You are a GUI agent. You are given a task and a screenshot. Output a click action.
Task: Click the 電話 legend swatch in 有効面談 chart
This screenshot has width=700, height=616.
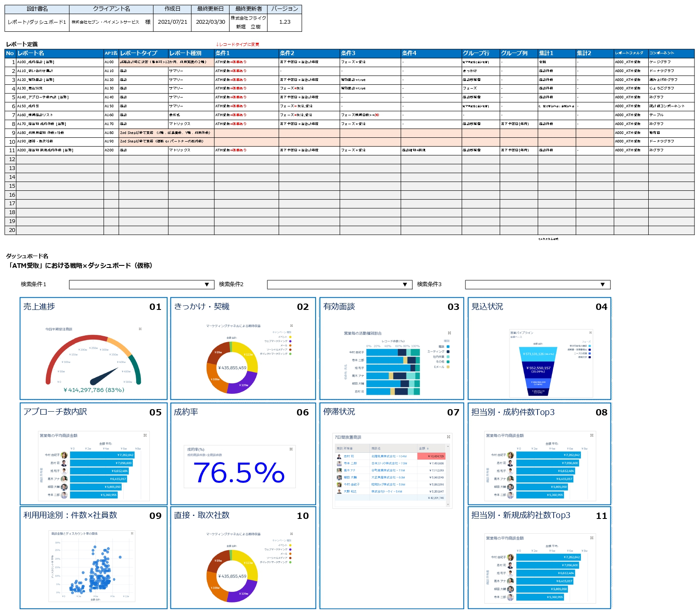[x=448, y=347]
